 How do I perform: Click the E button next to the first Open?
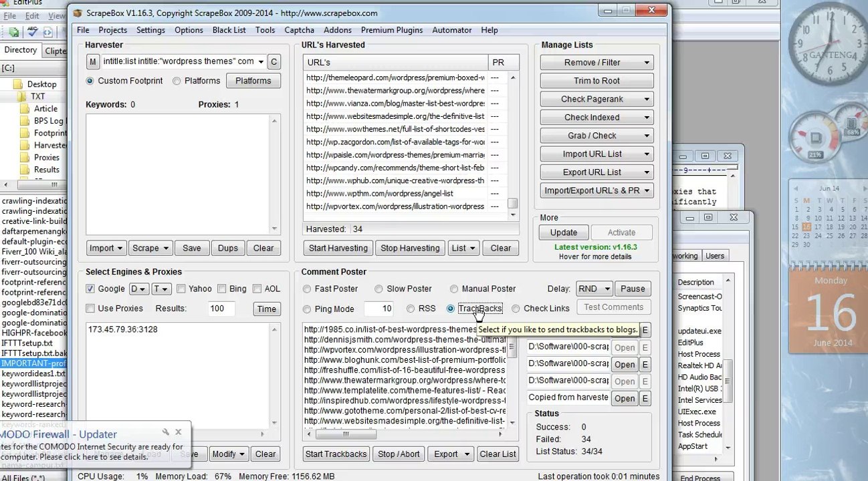(x=645, y=347)
